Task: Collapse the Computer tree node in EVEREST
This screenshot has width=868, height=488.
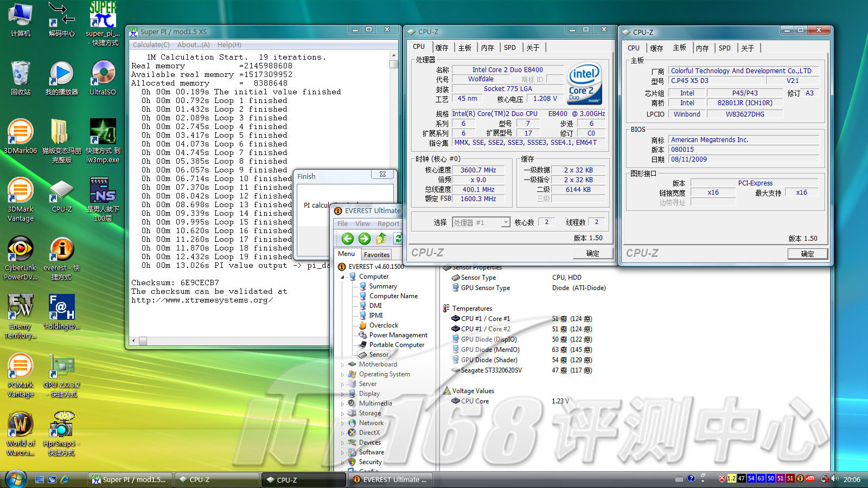Action: click(342, 277)
